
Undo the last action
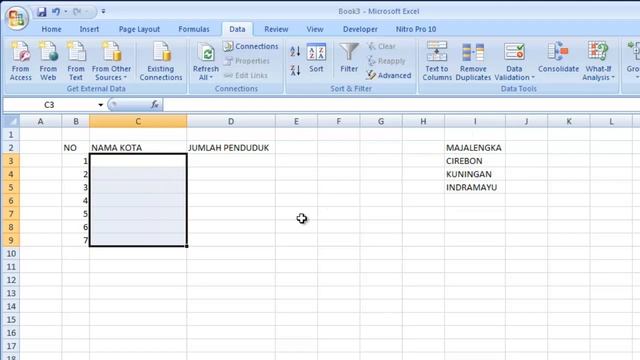56,11
